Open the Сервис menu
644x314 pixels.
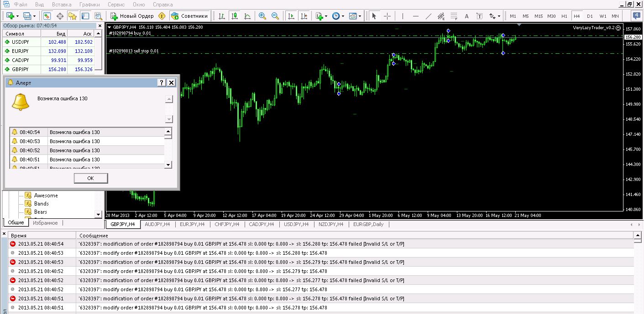[116, 4]
